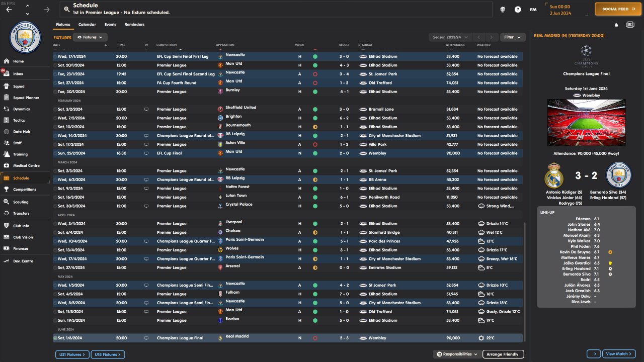Click the Arrange Friendly button
Viewport: 644px width, 362px height.
point(503,354)
